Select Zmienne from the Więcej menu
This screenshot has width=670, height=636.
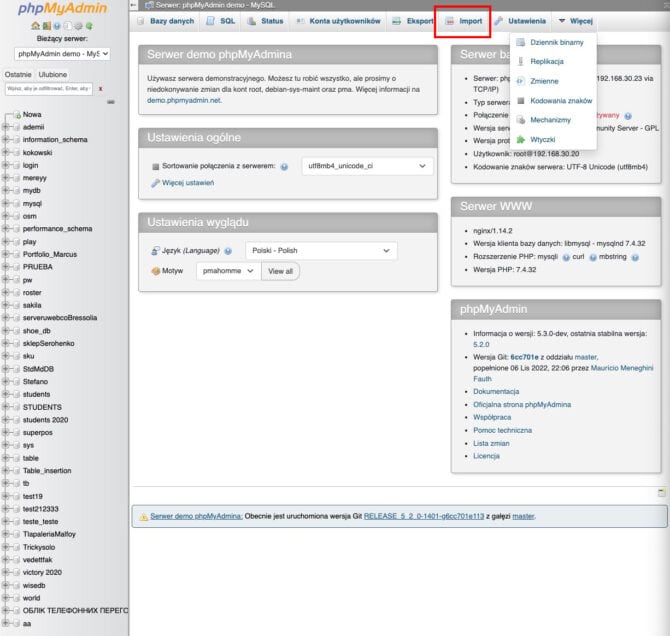pos(553,81)
